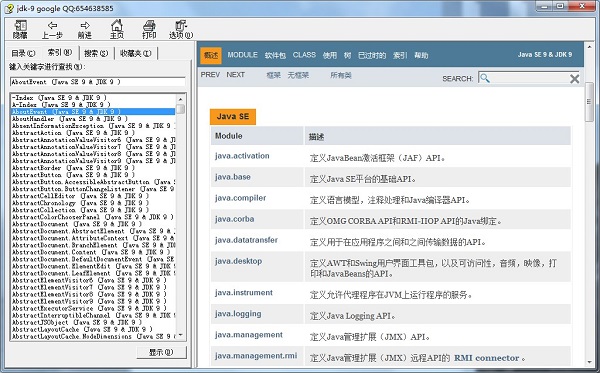Click the 所有类 link
This screenshot has height=373, width=600.
pos(341,75)
